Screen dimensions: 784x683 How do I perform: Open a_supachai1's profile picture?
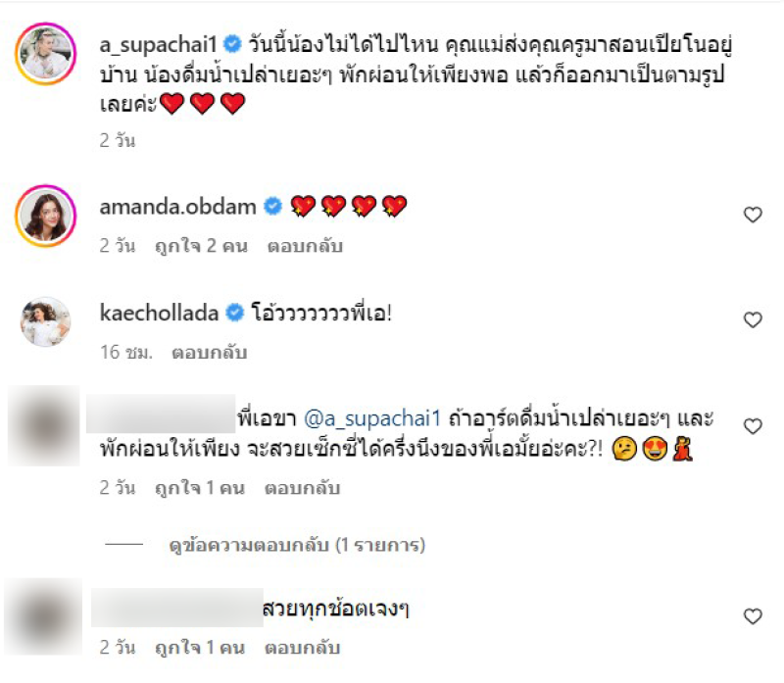tap(45, 54)
